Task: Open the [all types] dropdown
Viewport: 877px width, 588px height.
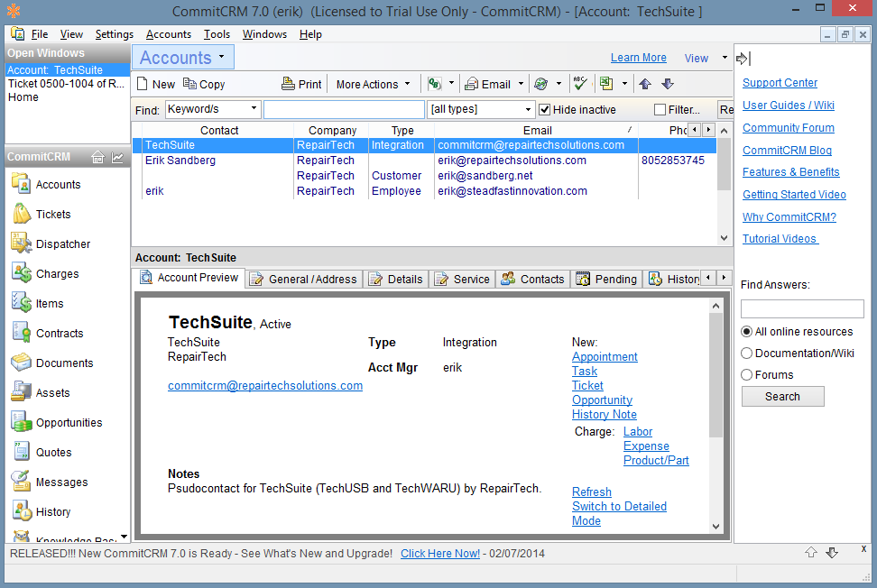Action: tap(528, 109)
